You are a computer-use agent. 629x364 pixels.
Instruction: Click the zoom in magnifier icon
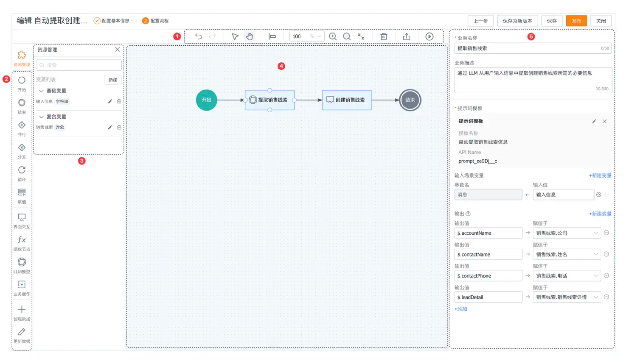[x=333, y=37]
